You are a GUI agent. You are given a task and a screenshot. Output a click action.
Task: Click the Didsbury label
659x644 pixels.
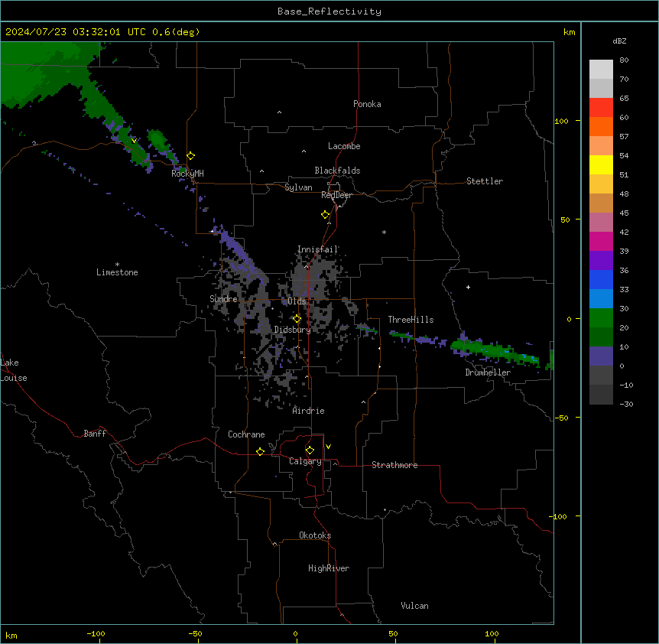click(x=293, y=330)
